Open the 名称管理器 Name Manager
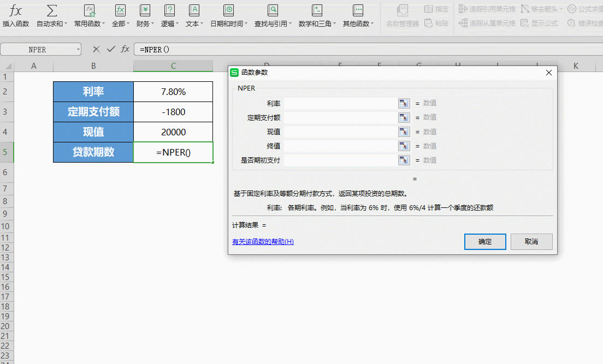The image size is (603, 364). pos(403,16)
